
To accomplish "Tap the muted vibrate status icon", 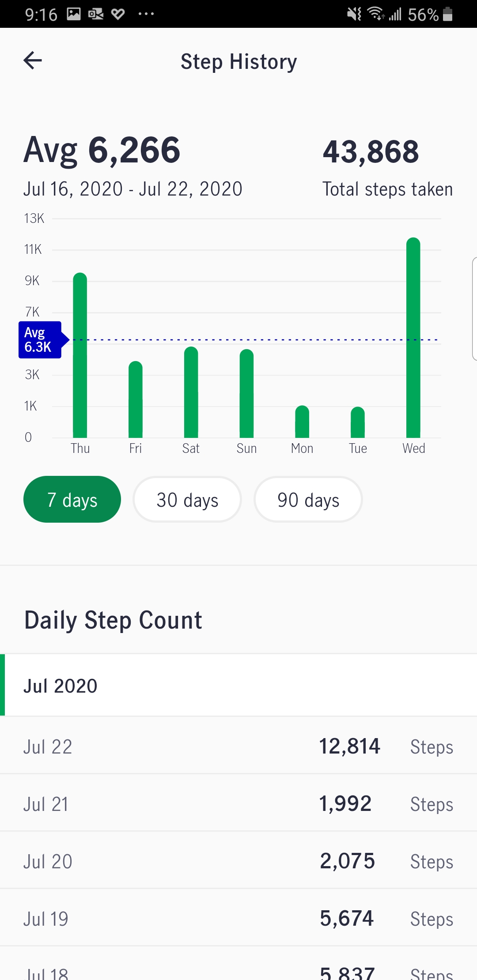I will coord(354,14).
